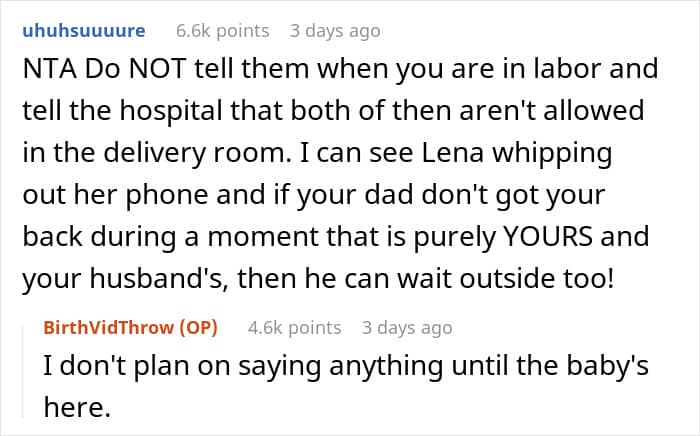Screen dimensions: 700x436
Task: Click the 4.6k points score
Action: tap(295, 327)
